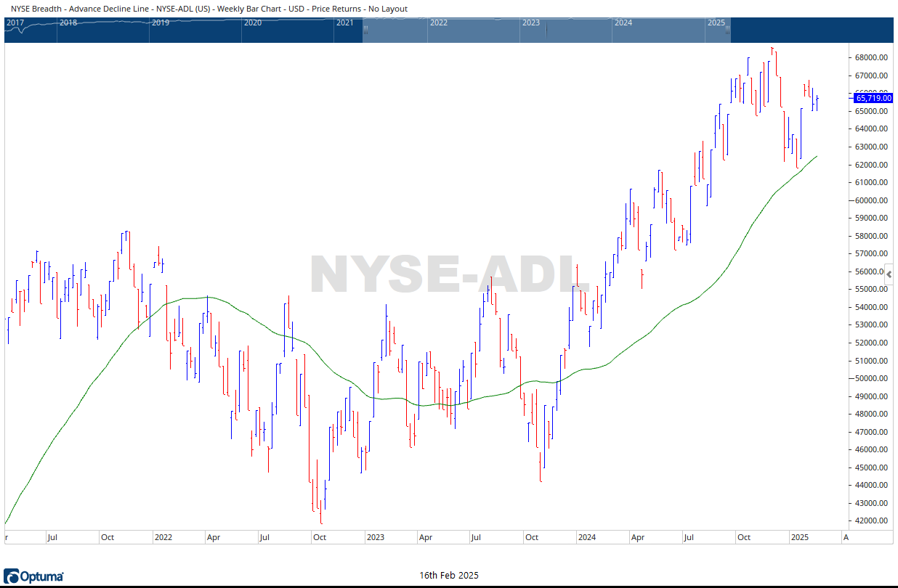Click the blue 65,719.00 last price label
Image resolution: width=898 pixels, height=588 pixels.
coord(873,98)
